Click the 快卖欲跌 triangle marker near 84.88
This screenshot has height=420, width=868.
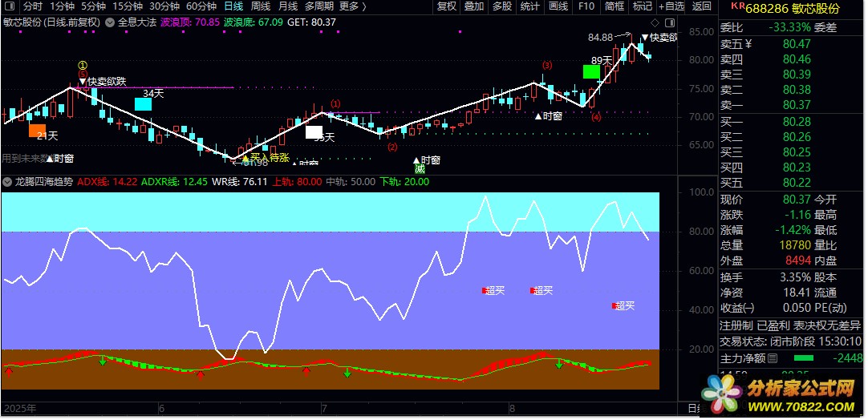point(645,38)
